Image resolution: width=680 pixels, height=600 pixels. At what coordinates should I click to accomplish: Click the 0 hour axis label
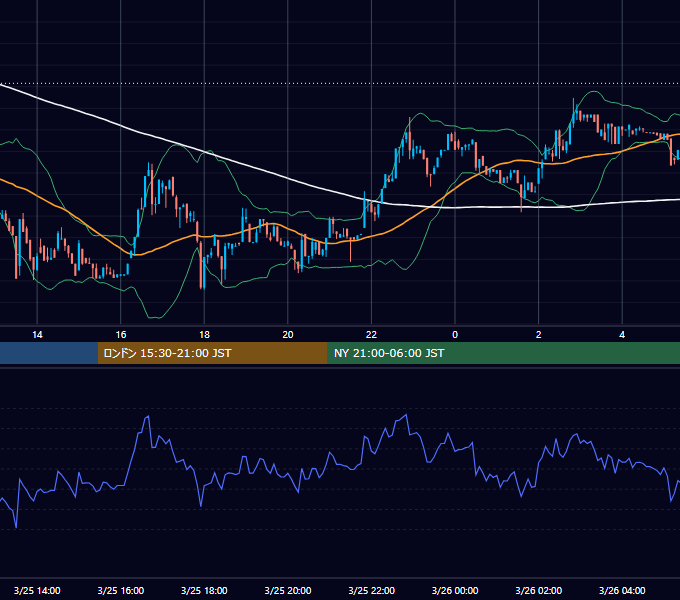pyautogui.click(x=455, y=335)
